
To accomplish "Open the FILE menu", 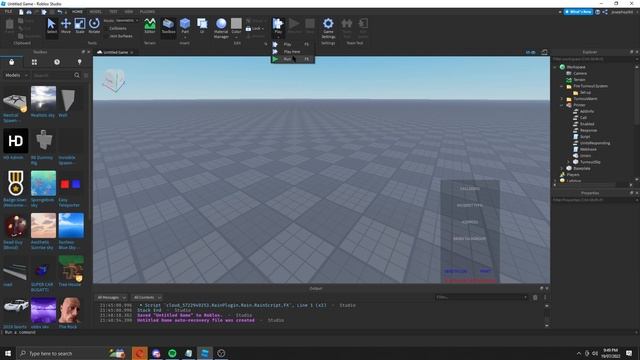I will point(8,12).
